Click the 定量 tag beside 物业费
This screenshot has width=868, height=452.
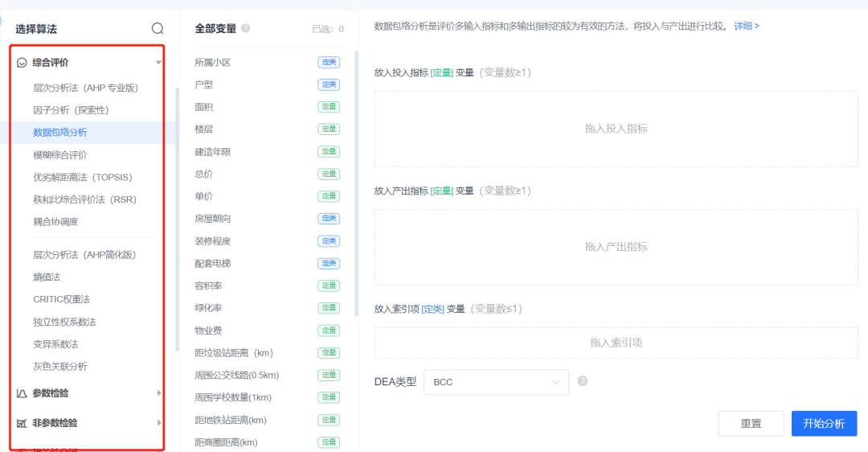coord(329,330)
